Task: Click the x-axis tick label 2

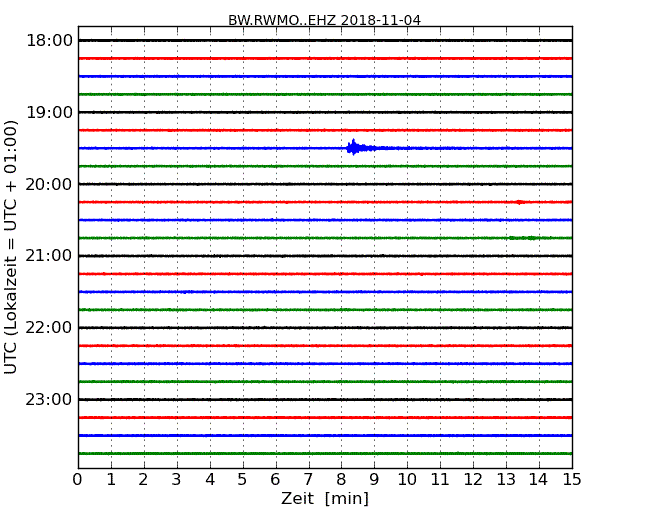Action: (x=143, y=480)
